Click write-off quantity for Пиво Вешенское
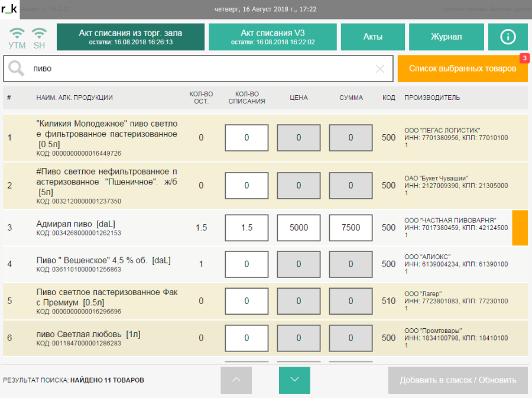Viewport: 532px width, 398px height. click(x=246, y=264)
